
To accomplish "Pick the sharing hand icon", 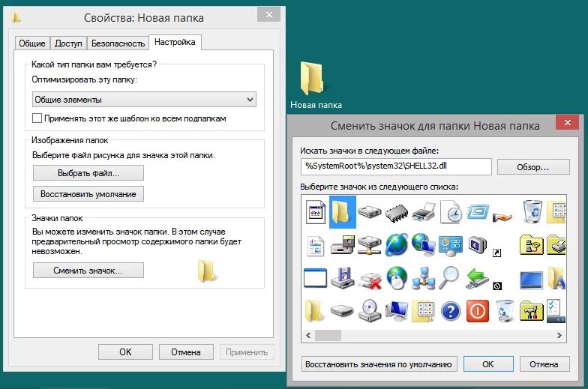I will pos(502,217).
